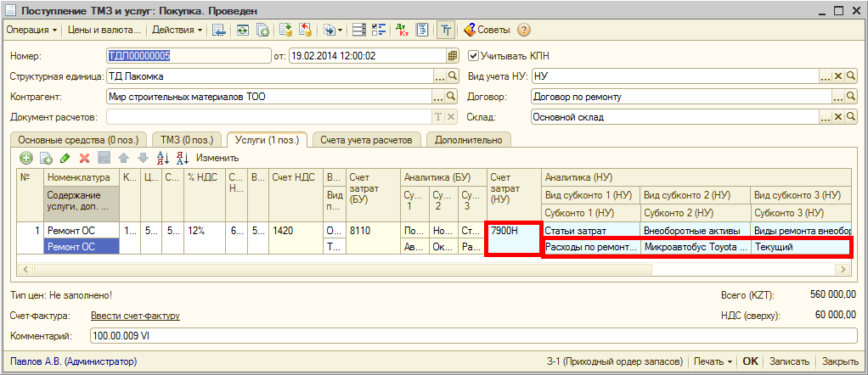Screen dimensions: 868x375
Task: Open Советы tips from toolbar
Action: pos(487,30)
